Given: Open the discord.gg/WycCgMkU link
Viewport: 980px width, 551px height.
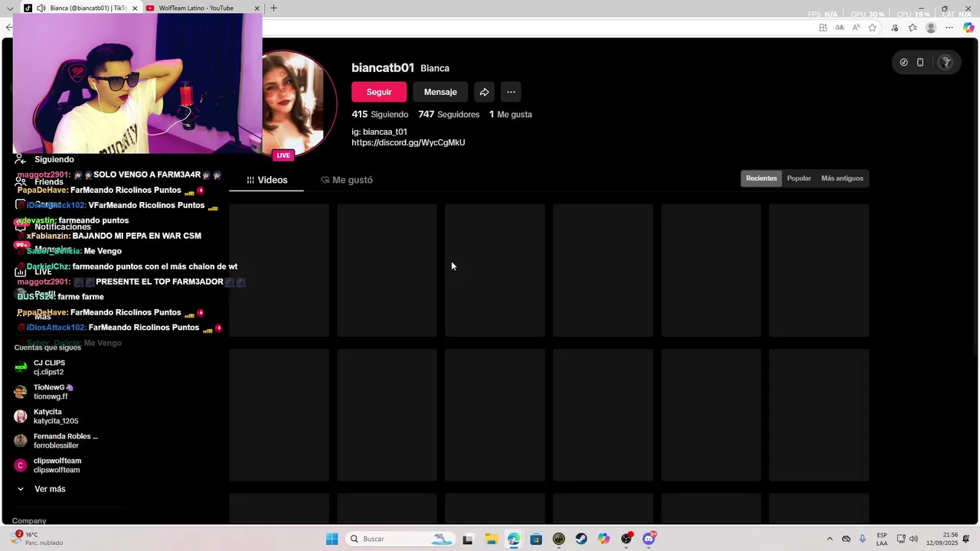Looking at the screenshot, I should click(408, 142).
